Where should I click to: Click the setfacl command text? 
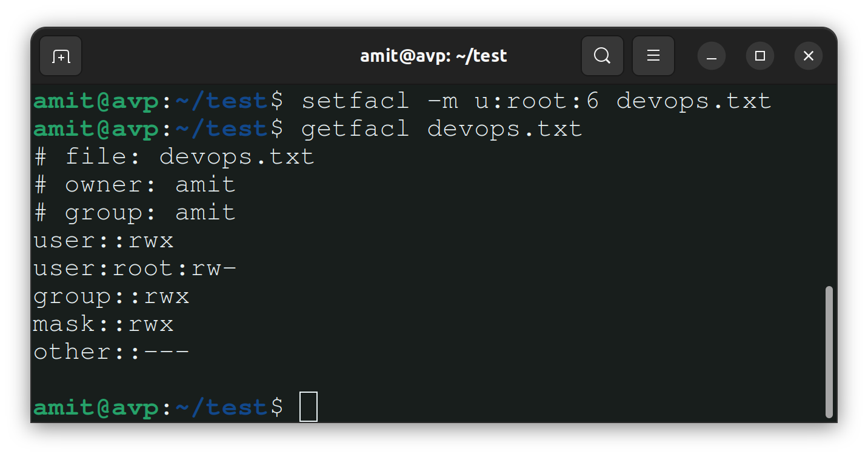pyautogui.click(x=536, y=101)
